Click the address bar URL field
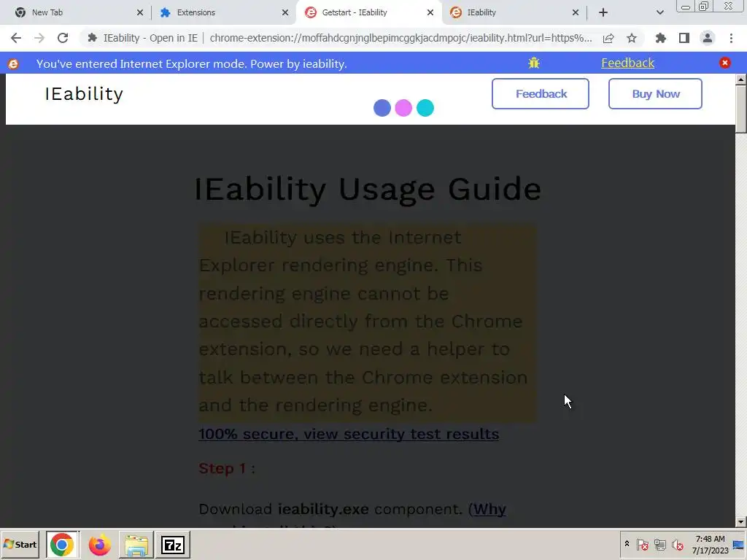Image resolution: width=747 pixels, height=560 pixels. pos(400,38)
